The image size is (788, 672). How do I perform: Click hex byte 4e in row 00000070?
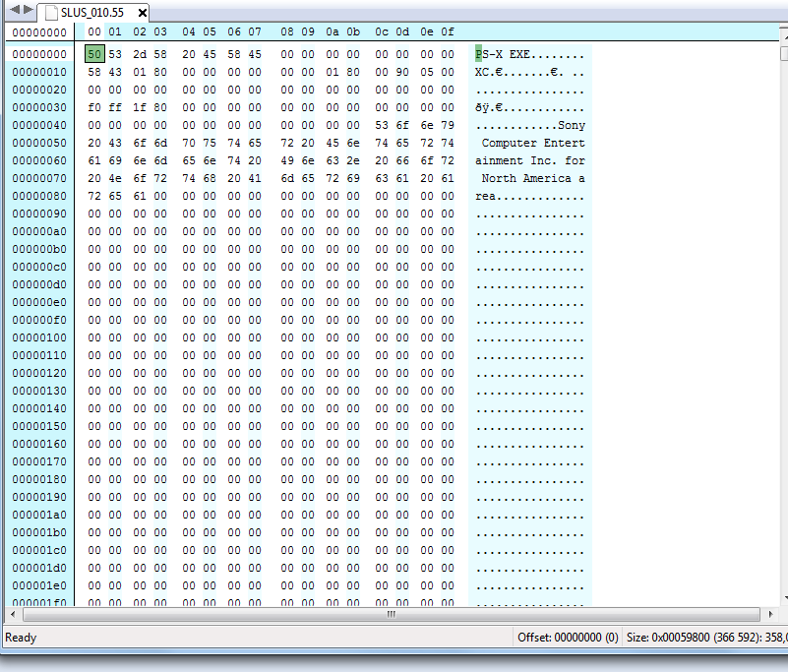(x=115, y=178)
